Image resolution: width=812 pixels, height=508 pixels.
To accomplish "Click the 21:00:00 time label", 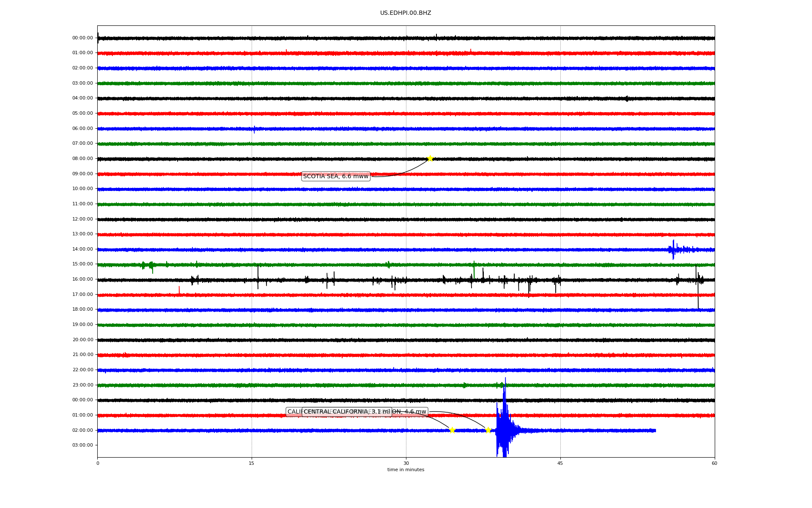I will click(x=82, y=355).
